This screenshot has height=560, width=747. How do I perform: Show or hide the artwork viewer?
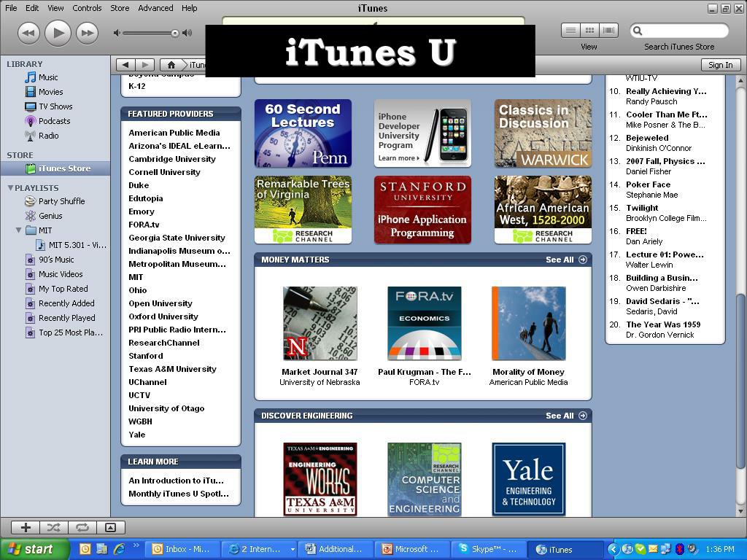(x=111, y=527)
